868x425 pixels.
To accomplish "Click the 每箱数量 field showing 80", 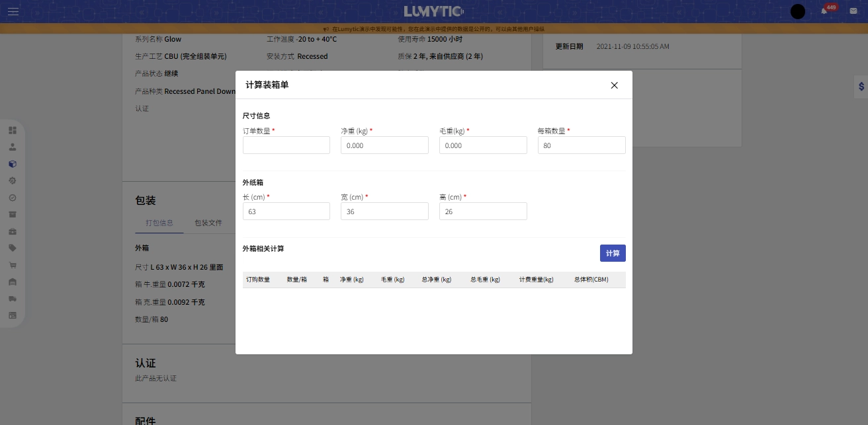I will (x=581, y=145).
